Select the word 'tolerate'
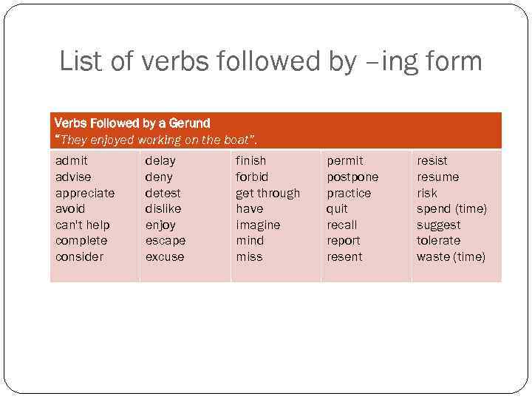Image resolution: width=532 pixels, height=399 pixels. (438, 241)
